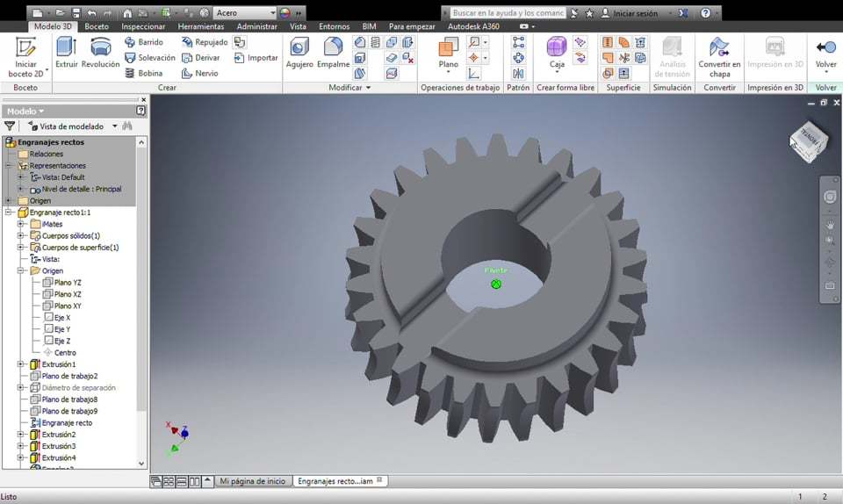The image size is (843, 504).
Task: Choose the Barrido sweep tool
Action: [x=144, y=42]
